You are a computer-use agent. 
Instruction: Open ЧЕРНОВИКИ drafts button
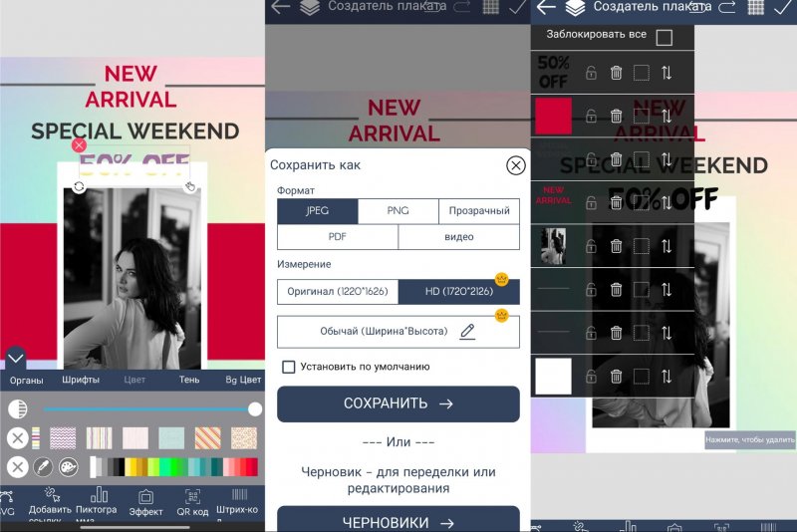coord(398,521)
